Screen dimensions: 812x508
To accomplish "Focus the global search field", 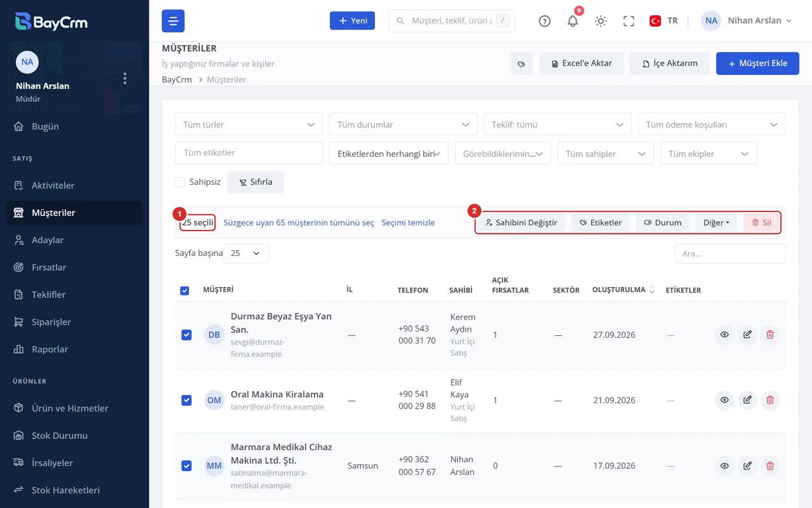I will (452, 21).
